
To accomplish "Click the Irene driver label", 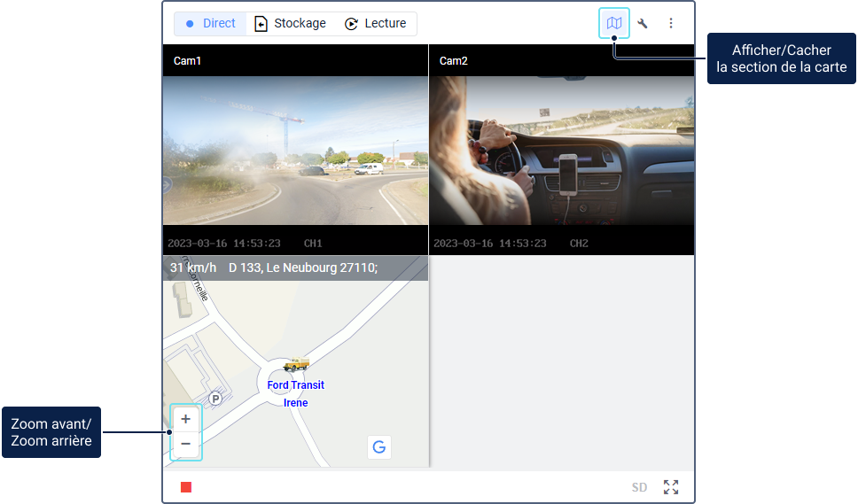I will [295, 403].
